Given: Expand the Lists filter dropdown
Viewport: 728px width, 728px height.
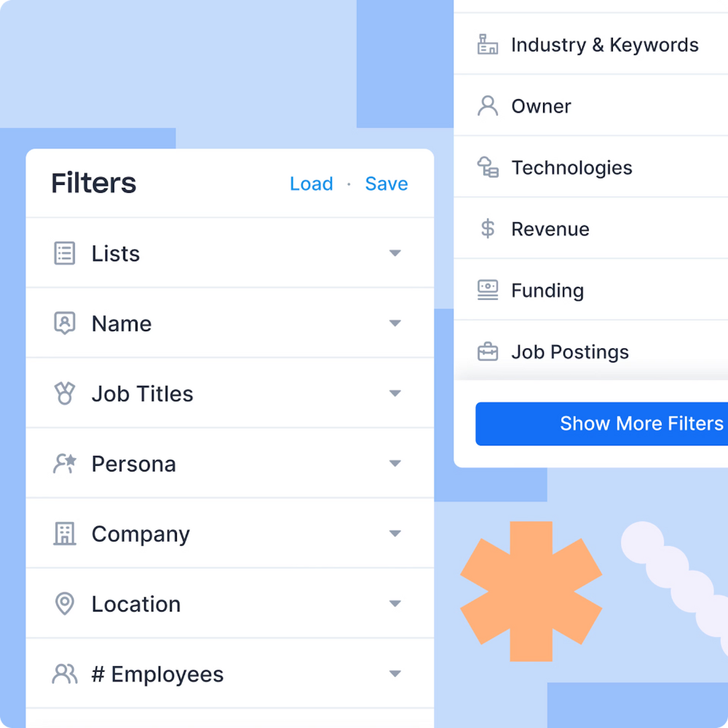Looking at the screenshot, I should pos(395,253).
